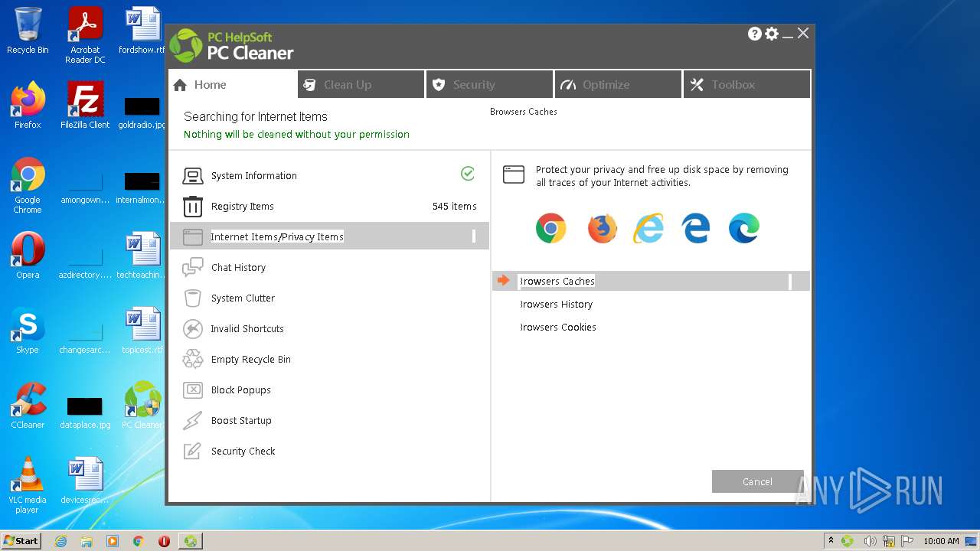The width and height of the screenshot is (980, 551).
Task: Select the fordshow.rtf desktop file
Action: (x=142, y=31)
